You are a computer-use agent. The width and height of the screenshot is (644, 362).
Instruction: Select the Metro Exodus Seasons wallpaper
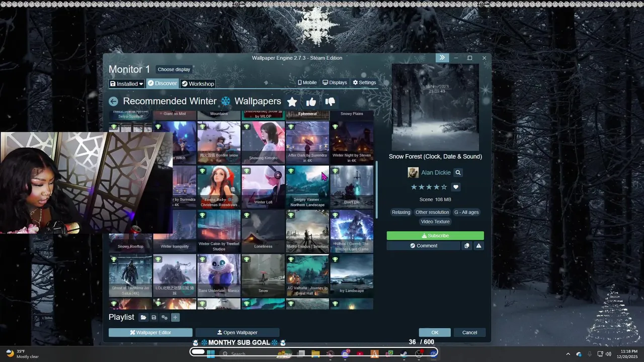(x=307, y=231)
